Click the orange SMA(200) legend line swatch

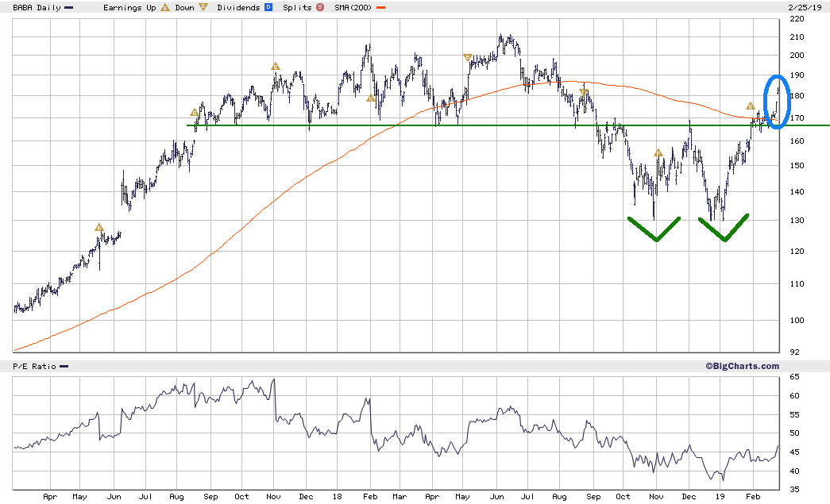[380, 8]
